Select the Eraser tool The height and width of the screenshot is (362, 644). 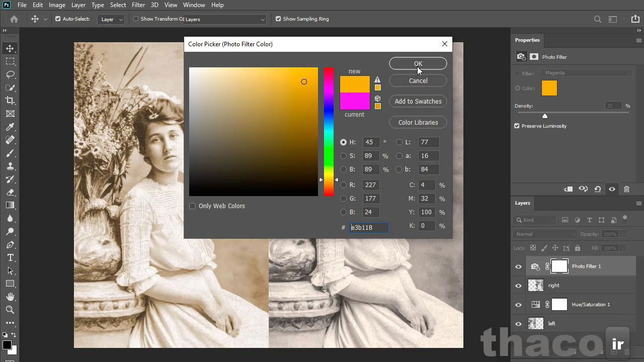click(x=10, y=192)
